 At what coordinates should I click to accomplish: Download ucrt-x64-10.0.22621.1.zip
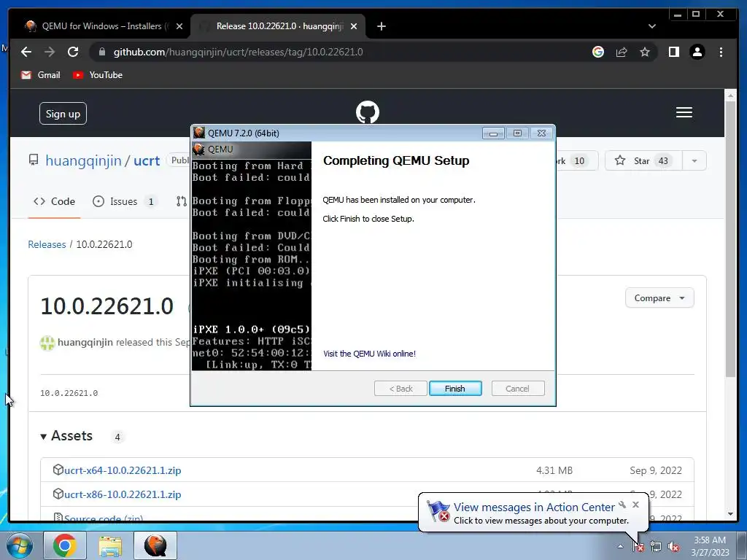click(x=123, y=470)
